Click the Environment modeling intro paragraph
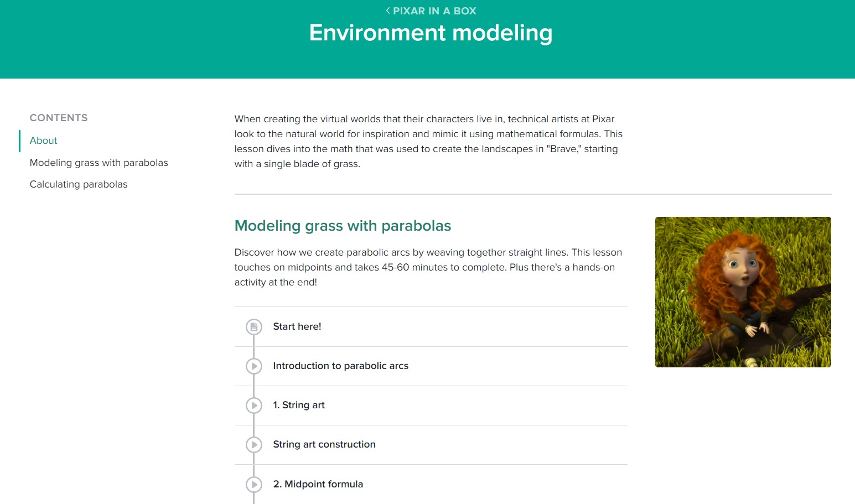Viewport: 855px width, 504px height. click(x=428, y=141)
